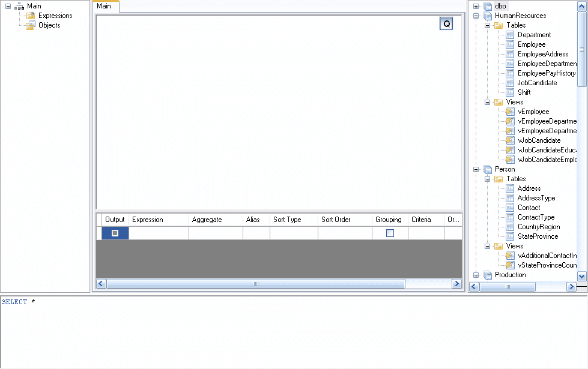Enable the Grouping checkbox
Screen dimensions: 588x369
pos(388,232)
